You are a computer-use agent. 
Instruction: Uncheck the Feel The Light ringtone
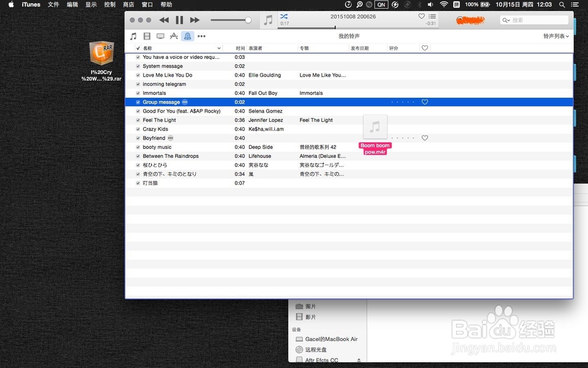pyautogui.click(x=138, y=120)
